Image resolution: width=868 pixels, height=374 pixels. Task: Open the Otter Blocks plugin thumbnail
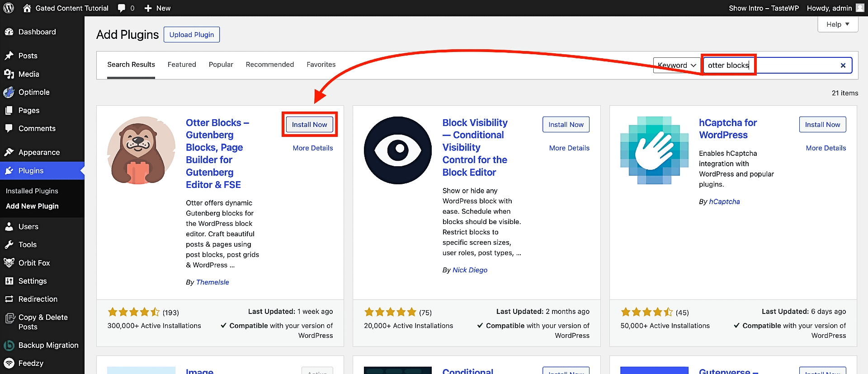pos(141,150)
